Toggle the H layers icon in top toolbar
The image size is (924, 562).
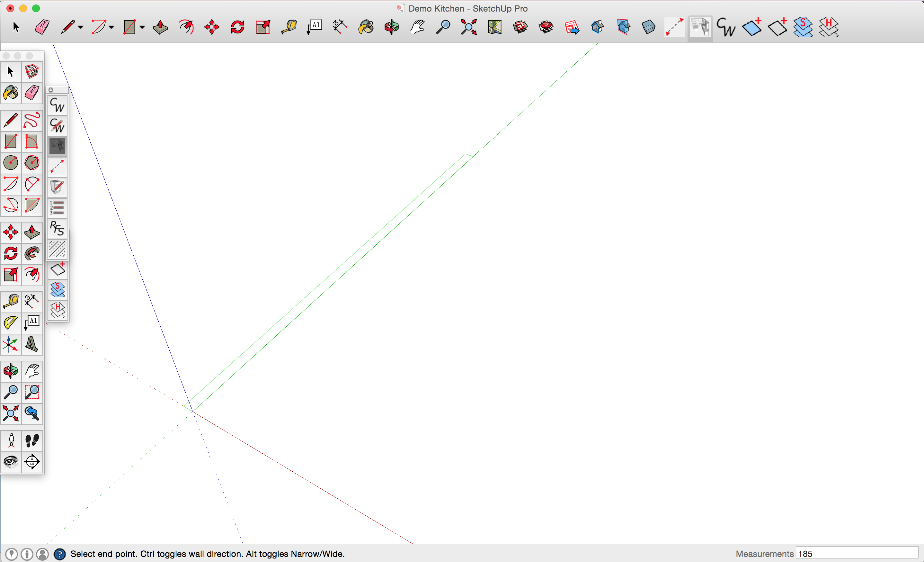coord(828,27)
